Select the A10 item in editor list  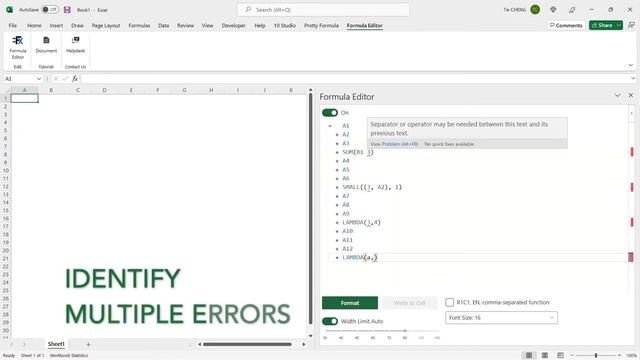click(x=347, y=231)
